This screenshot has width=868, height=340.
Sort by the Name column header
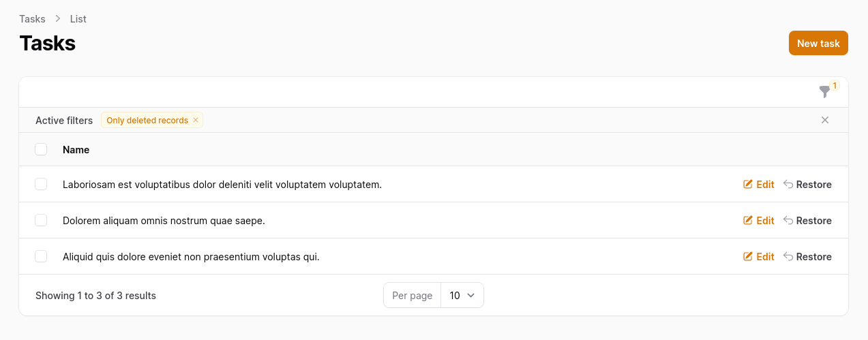tap(76, 149)
